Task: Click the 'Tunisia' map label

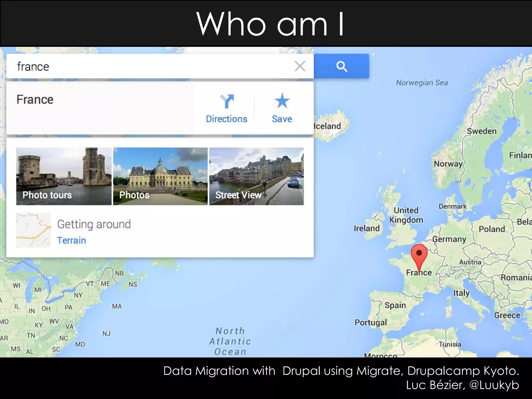Action: point(450,344)
